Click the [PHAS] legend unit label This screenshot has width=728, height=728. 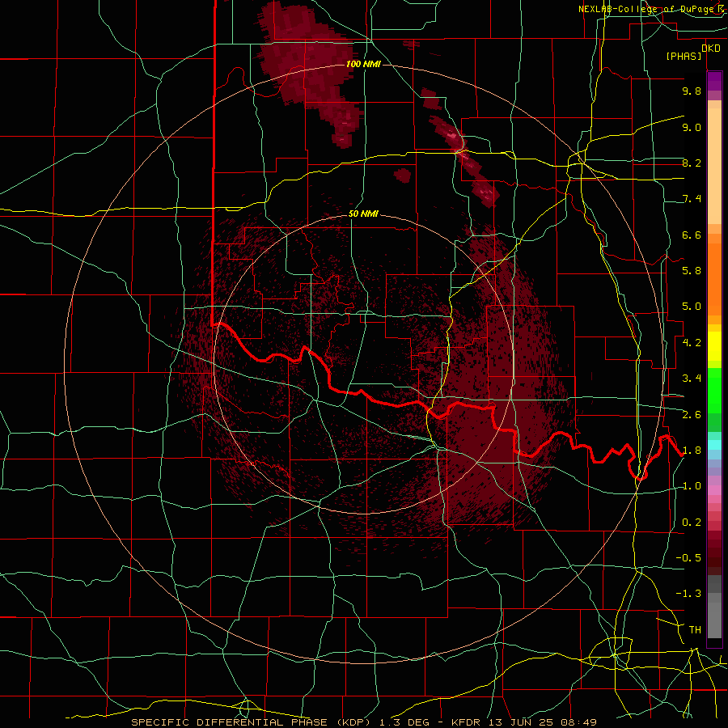[x=684, y=57]
